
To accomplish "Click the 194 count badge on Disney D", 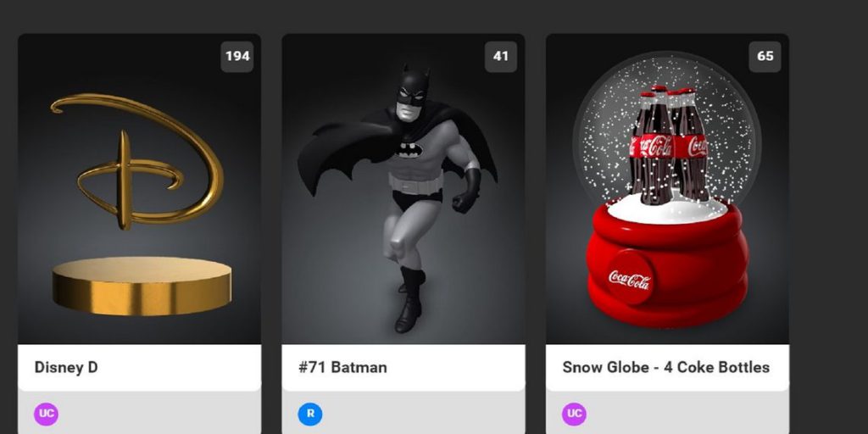I will pos(237,57).
